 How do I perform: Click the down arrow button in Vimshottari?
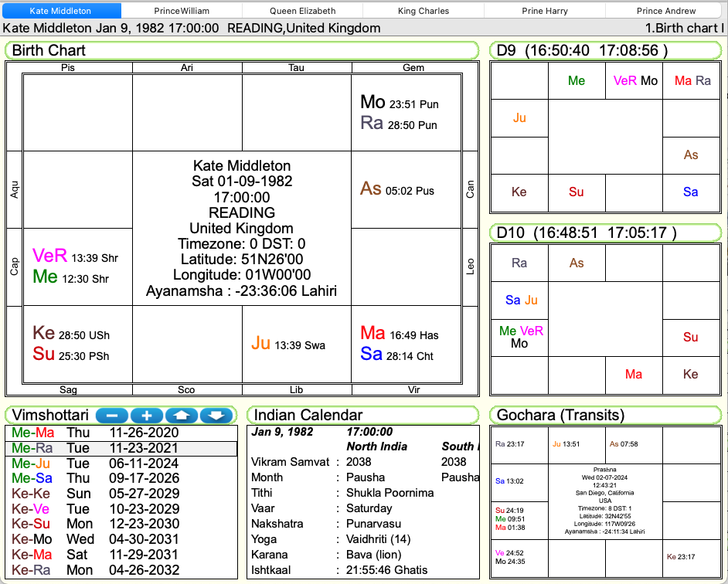216,416
